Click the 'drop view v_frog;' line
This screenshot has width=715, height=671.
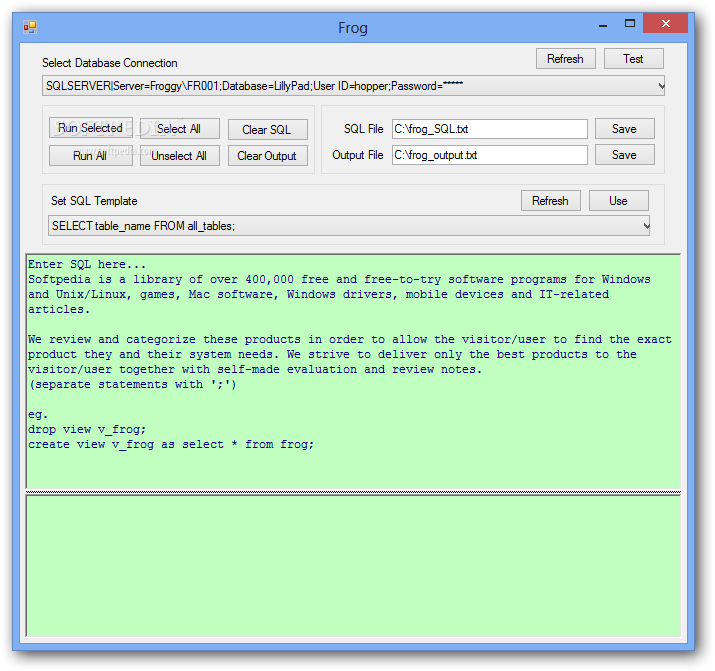point(87,429)
